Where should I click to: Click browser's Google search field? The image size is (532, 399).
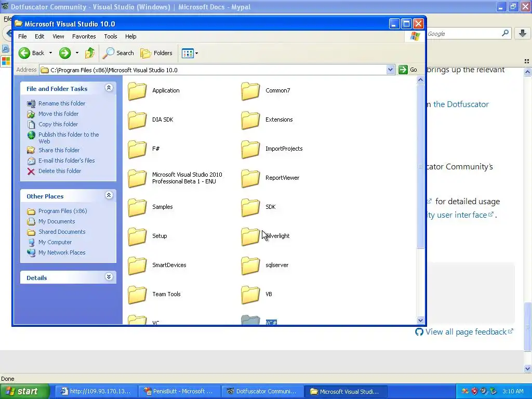coord(463,34)
